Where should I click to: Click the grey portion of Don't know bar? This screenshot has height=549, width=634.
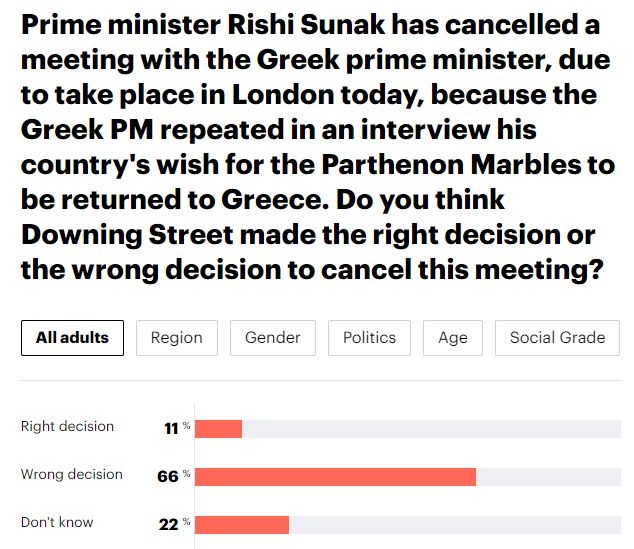[x=455, y=524]
